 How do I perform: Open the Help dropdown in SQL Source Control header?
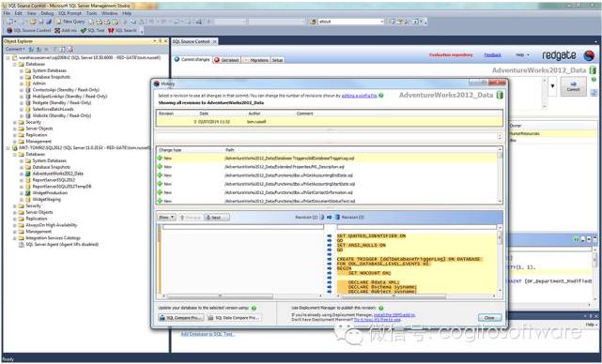[522, 55]
